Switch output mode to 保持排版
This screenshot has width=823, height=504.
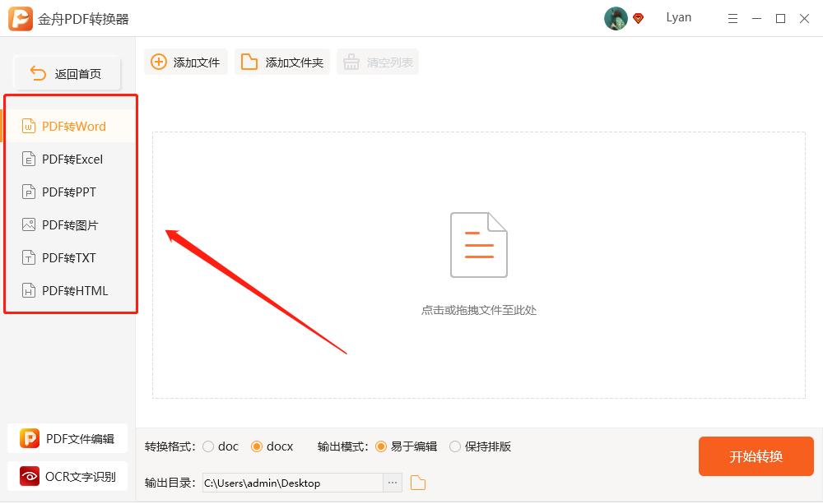(x=455, y=446)
